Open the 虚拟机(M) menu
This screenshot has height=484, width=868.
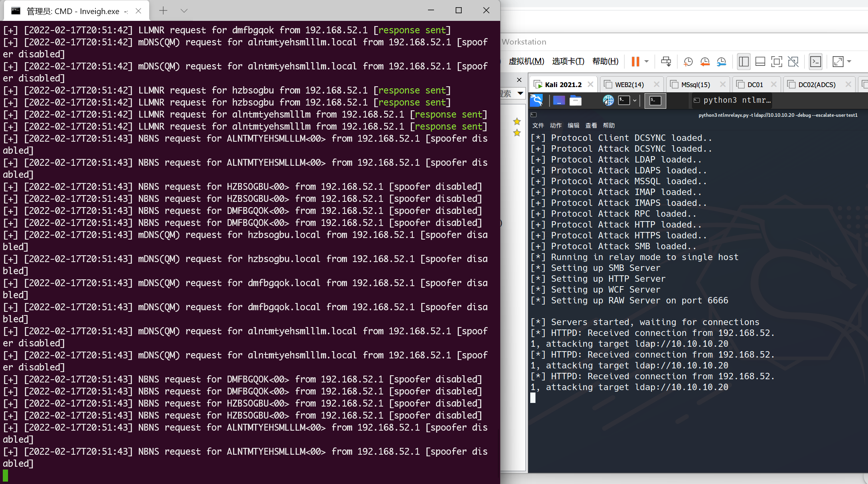coord(526,61)
